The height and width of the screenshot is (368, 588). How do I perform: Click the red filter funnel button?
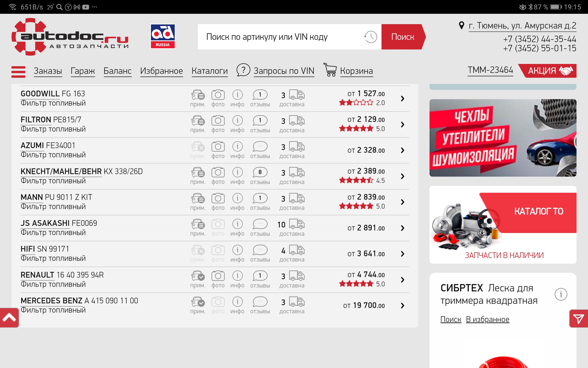tap(579, 318)
